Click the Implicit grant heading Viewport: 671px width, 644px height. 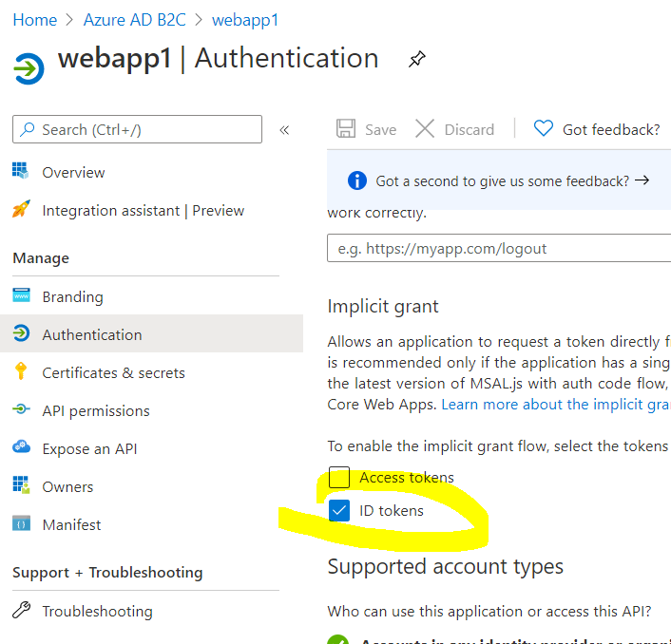pos(383,307)
